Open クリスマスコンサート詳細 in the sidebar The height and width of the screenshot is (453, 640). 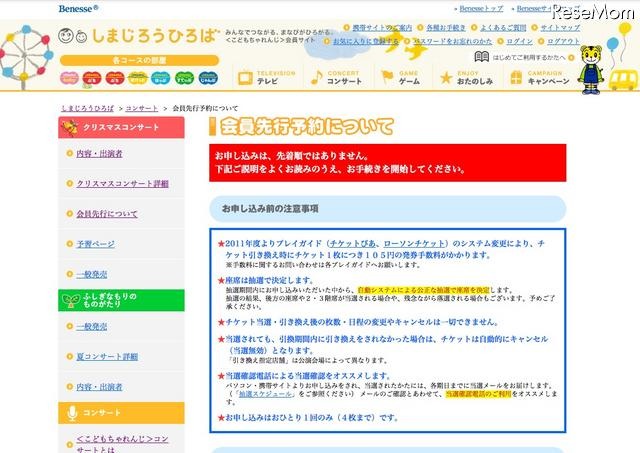tap(122, 183)
